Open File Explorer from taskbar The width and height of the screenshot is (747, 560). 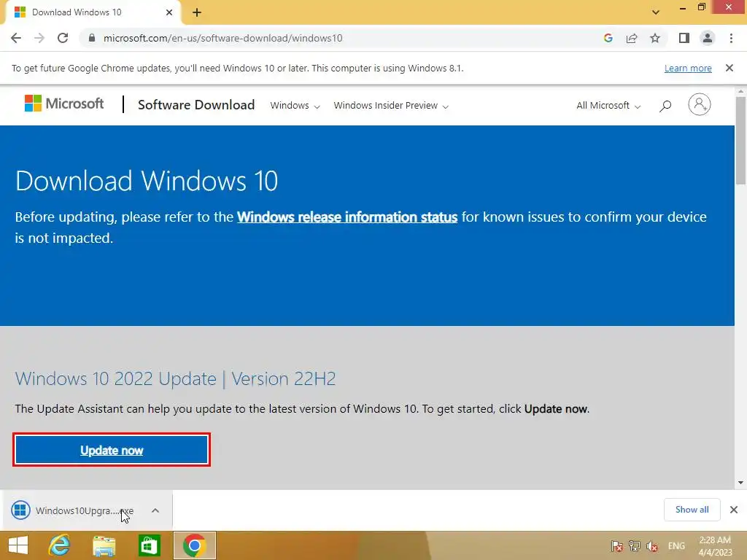click(104, 545)
